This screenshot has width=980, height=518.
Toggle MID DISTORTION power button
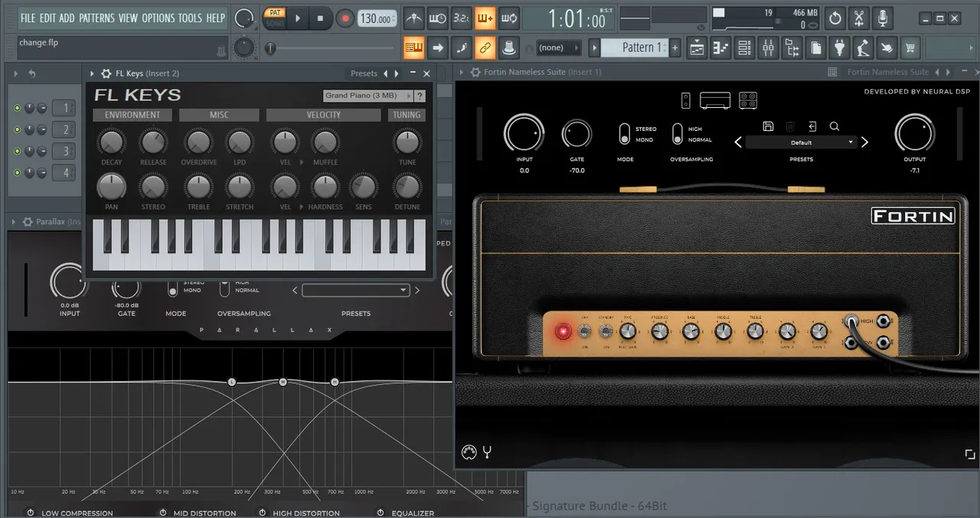tap(162, 513)
